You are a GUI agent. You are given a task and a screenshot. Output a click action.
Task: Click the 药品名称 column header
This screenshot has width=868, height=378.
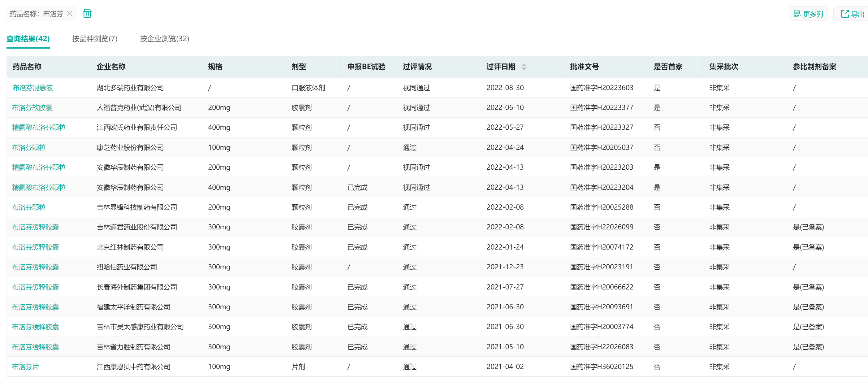[27, 67]
